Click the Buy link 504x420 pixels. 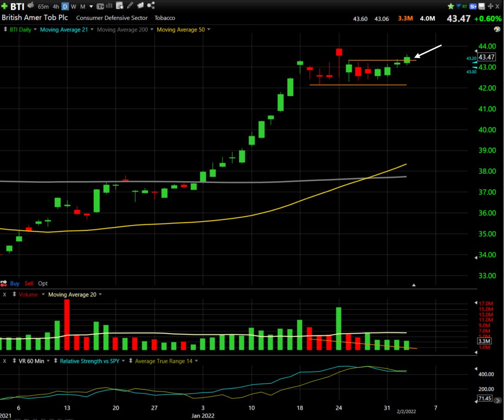click(14, 283)
